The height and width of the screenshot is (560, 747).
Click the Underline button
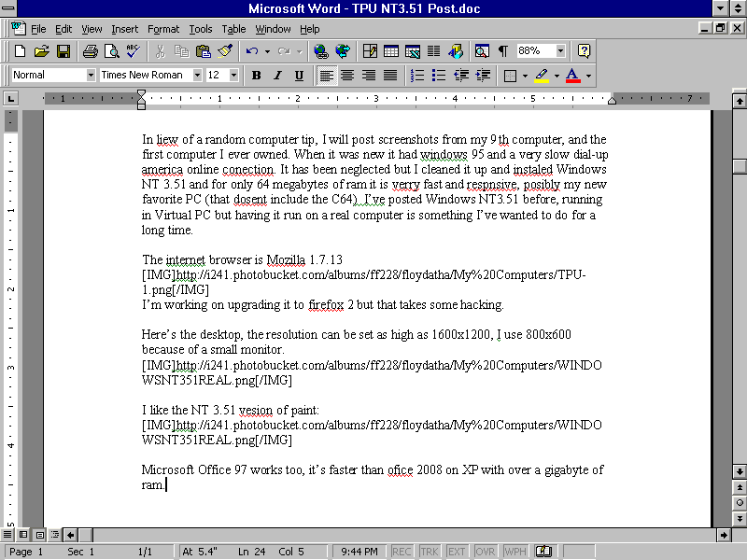point(299,76)
